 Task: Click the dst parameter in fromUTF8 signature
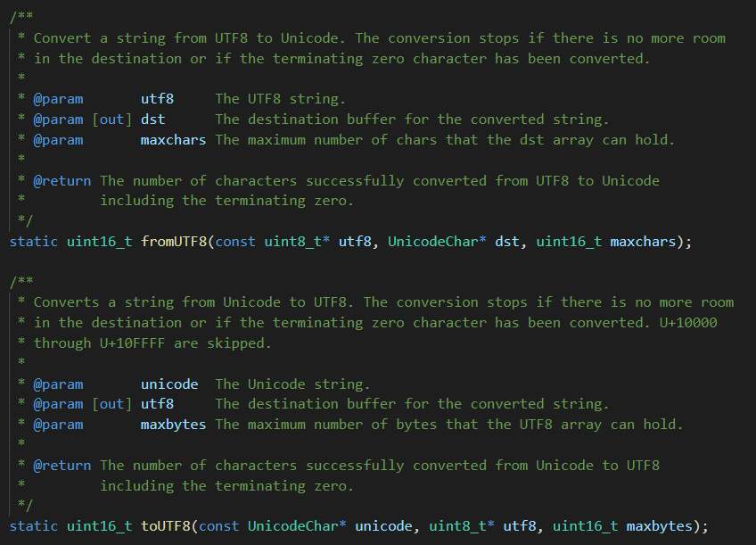pyautogui.click(x=510, y=242)
